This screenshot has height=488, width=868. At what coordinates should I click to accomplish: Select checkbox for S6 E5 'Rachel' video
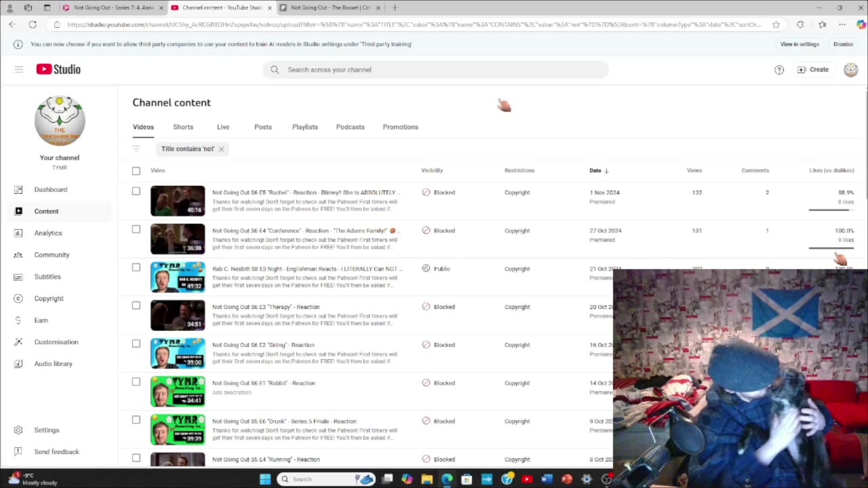(136, 191)
